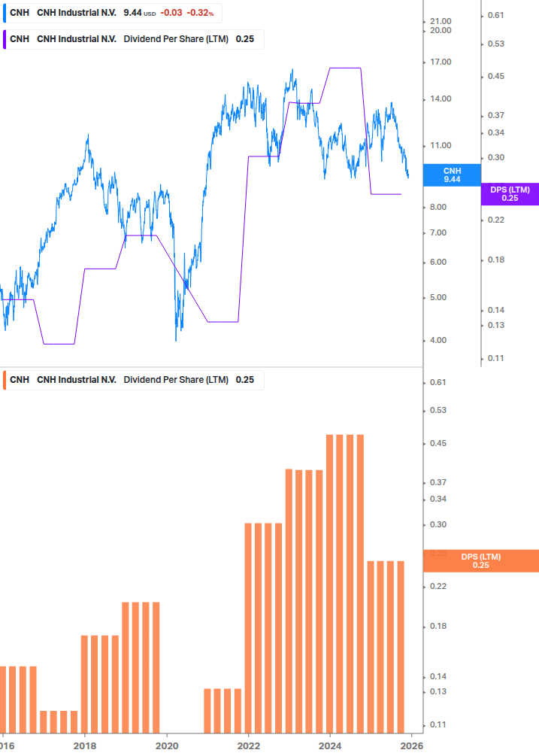Click the orange DPS (LTM) 0.25 axis tag
The height and width of the screenshot is (756, 539).
(480, 560)
